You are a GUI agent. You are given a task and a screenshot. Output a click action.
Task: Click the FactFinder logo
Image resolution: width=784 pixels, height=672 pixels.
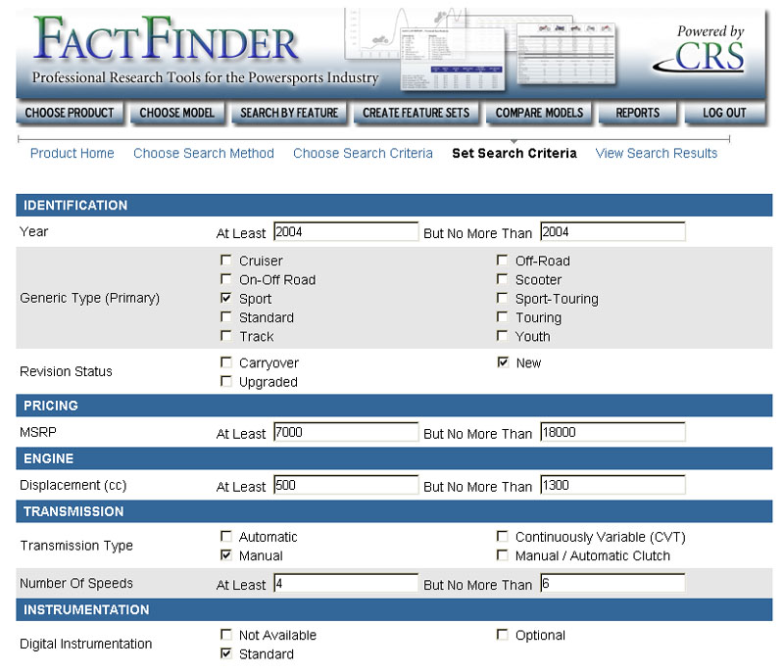pos(166,38)
